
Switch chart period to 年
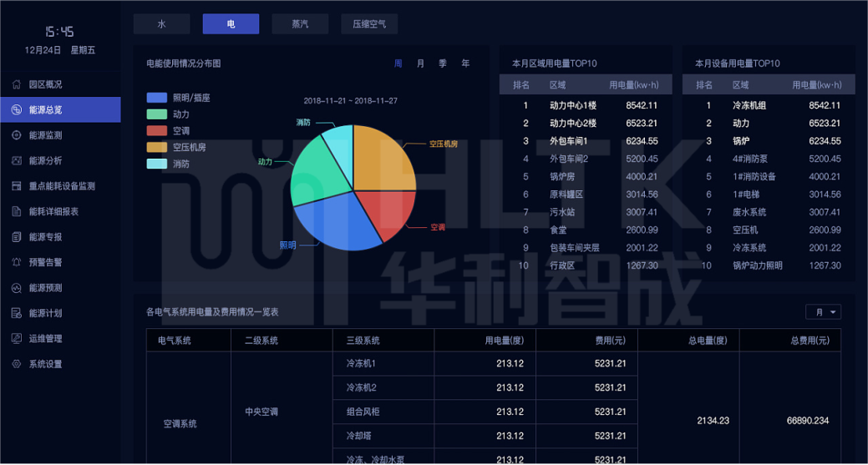click(465, 63)
